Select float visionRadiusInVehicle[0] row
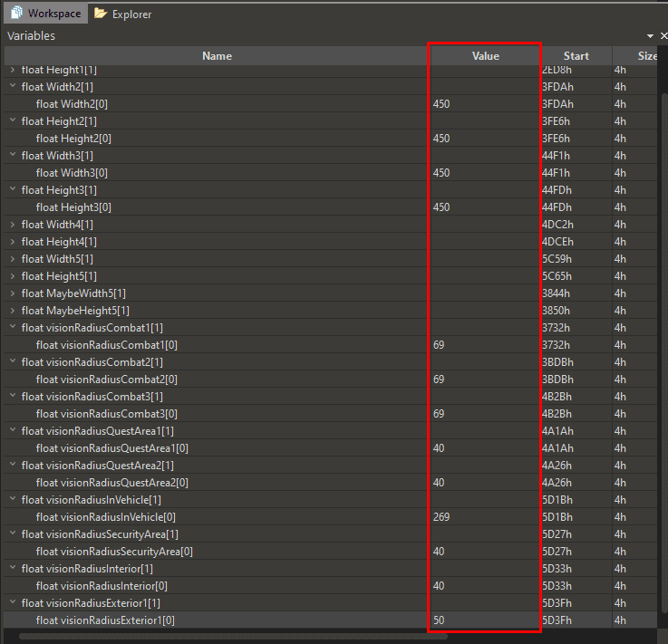 pyautogui.click(x=330, y=517)
